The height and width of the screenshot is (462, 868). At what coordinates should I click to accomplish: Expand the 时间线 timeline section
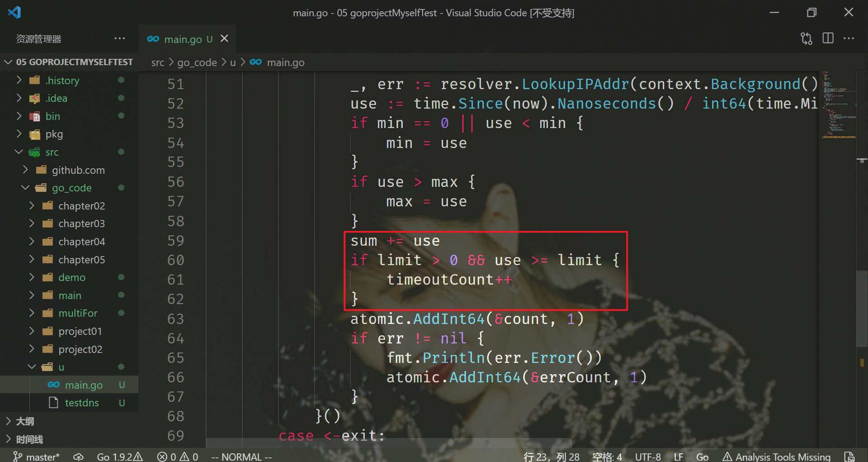coord(69,439)
